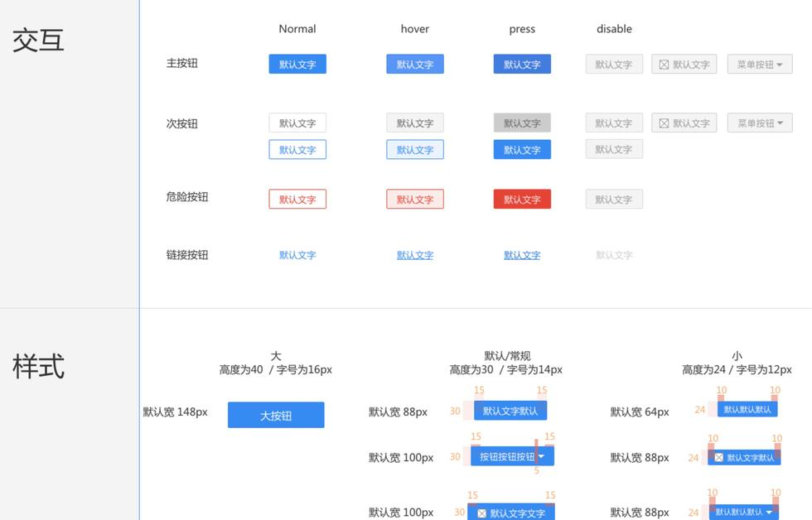The height and width of the screenshot is (520, 812).
Task: Open the dropdown arrow on the 次按钮 row 菜单按钮
Action: tap(780, 123)
